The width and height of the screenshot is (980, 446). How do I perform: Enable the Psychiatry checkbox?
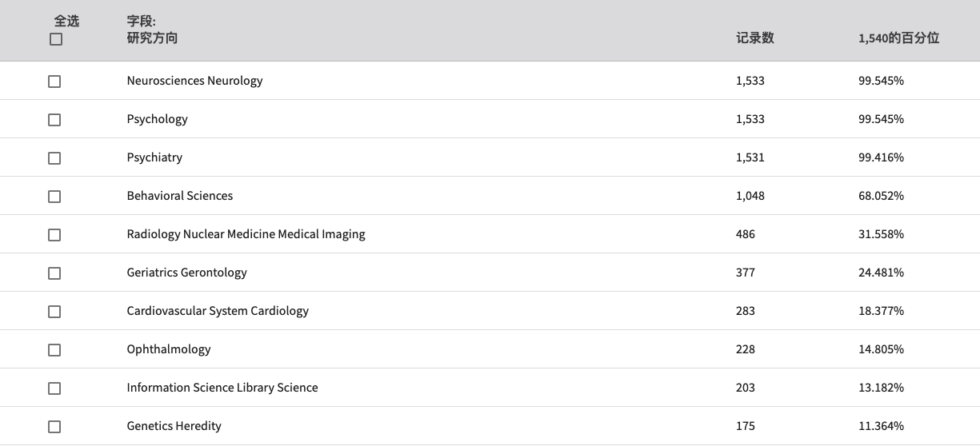coord(54,158)
